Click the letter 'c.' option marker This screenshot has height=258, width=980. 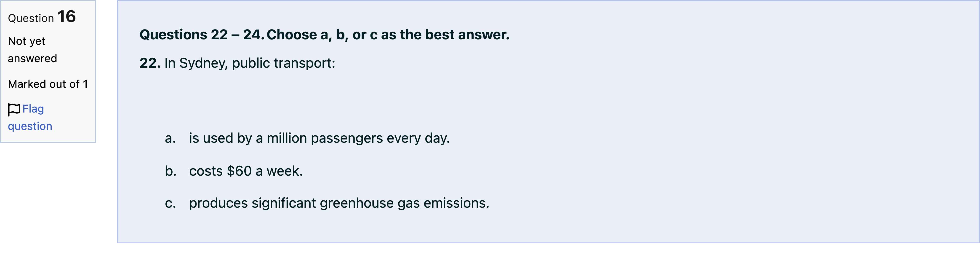170,203
